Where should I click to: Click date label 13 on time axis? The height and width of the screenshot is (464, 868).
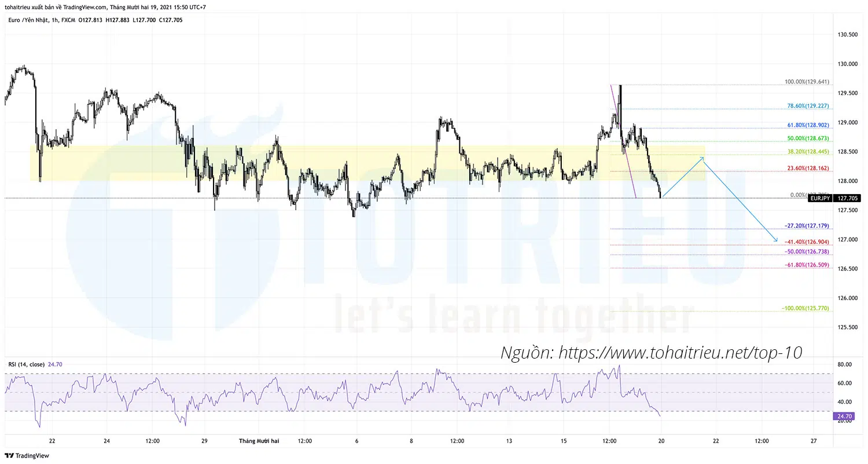509,441
